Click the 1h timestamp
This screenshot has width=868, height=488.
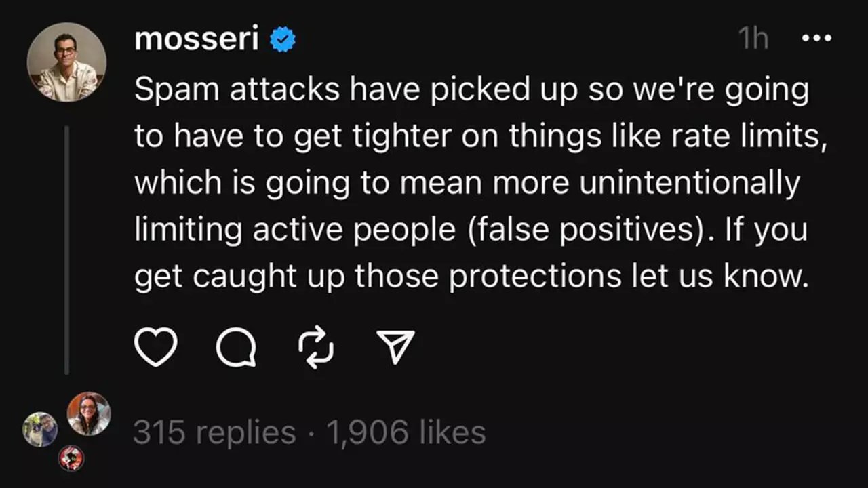pyautogui.click(x=753, y=39)
